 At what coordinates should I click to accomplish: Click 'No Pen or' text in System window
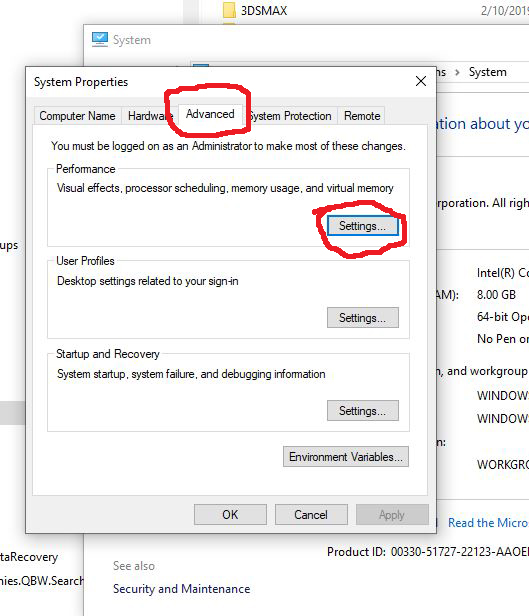503,339
